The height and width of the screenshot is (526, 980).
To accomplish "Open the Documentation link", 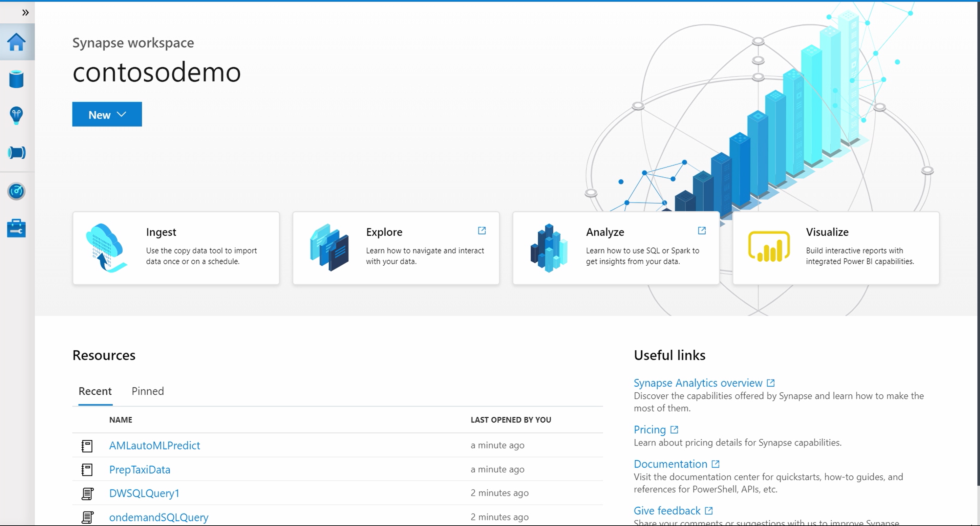I will click(x=670, y=464).
